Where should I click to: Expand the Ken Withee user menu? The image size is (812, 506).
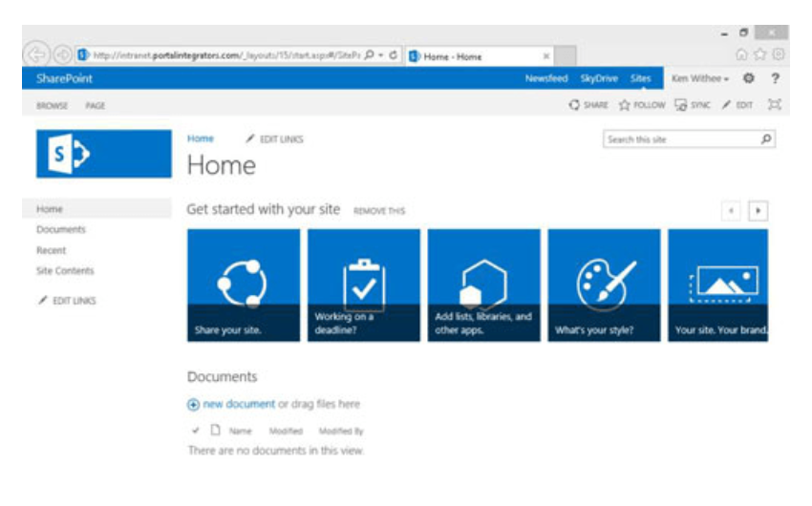[700, 78]
